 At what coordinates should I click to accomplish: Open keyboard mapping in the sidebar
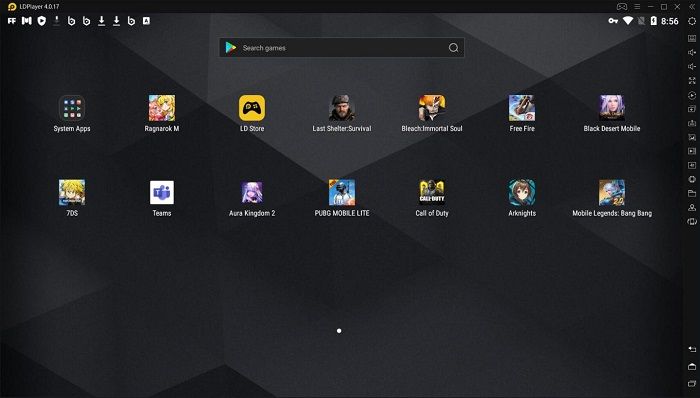click(x=692, y=38)
